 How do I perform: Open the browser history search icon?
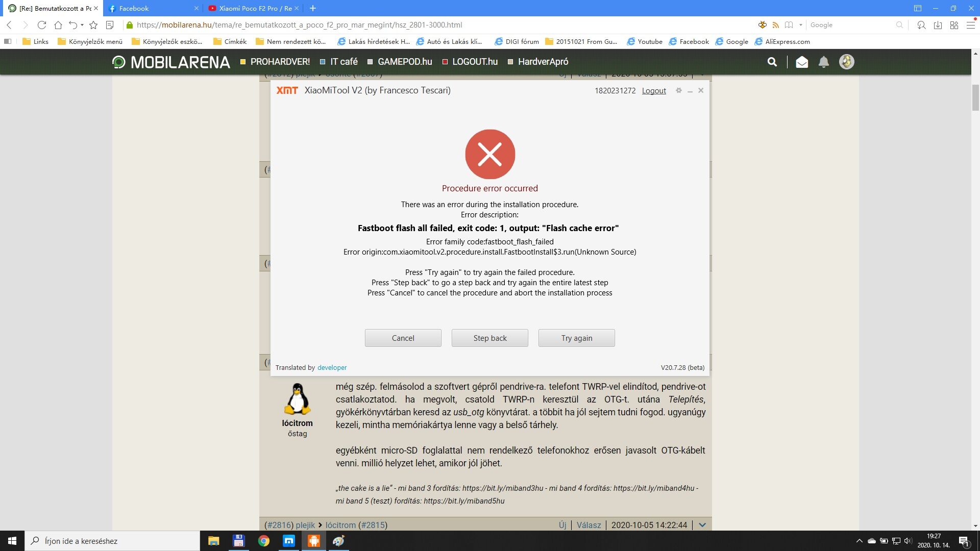point(921,24)
